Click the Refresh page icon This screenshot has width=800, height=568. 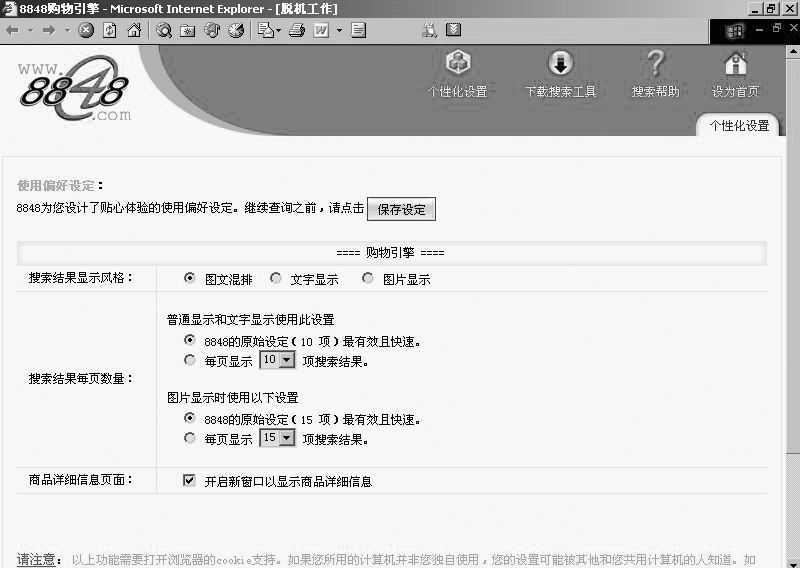point(109,30)
